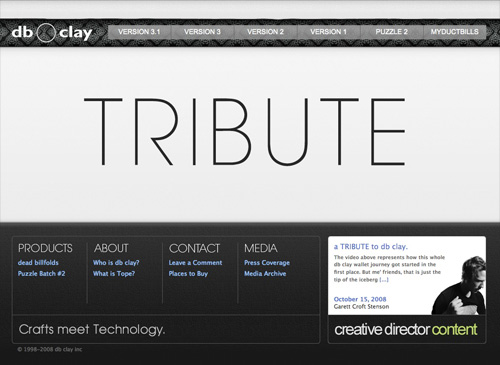Click the creative director content banner

coord(406,330)
